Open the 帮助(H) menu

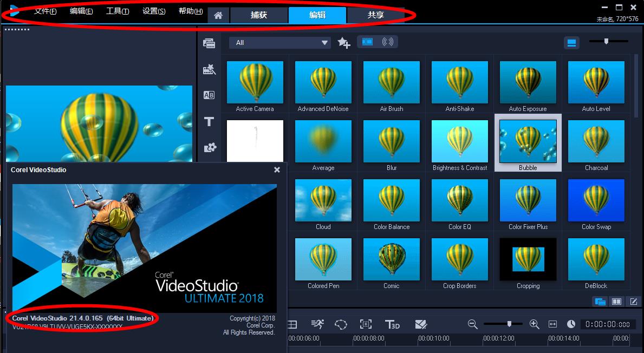click(x=191, y=11)
